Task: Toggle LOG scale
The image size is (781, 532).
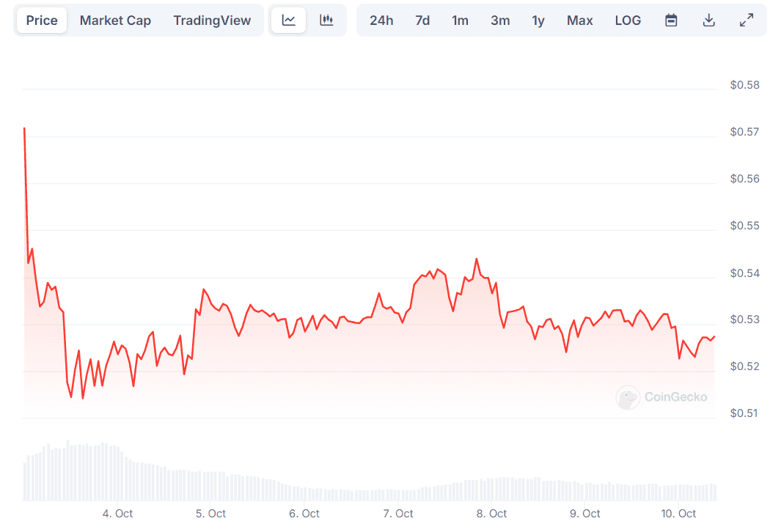Action: pos(628,21)
